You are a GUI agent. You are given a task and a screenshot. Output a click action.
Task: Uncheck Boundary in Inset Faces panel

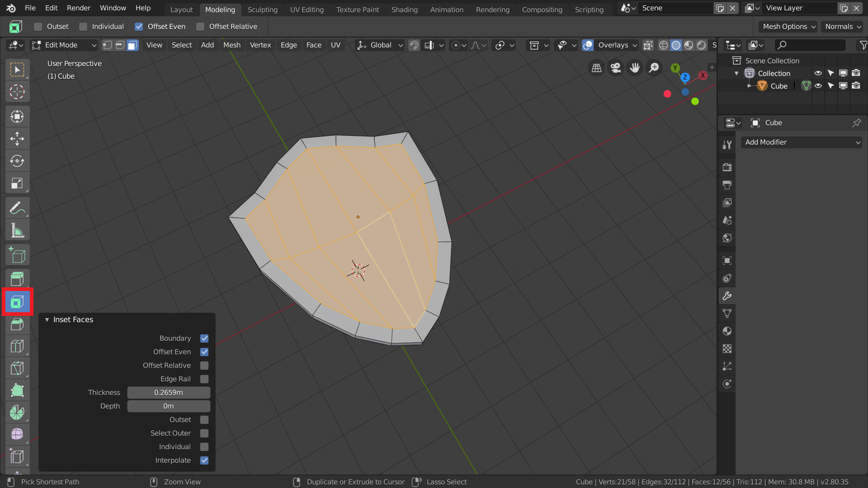(x=204, y=338)
